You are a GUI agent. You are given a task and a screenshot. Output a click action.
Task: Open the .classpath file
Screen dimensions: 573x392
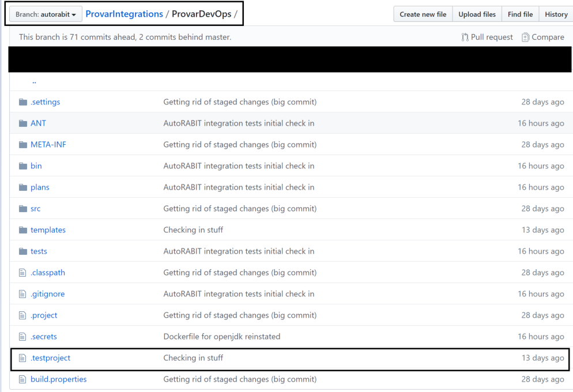(x=47, y=273)
